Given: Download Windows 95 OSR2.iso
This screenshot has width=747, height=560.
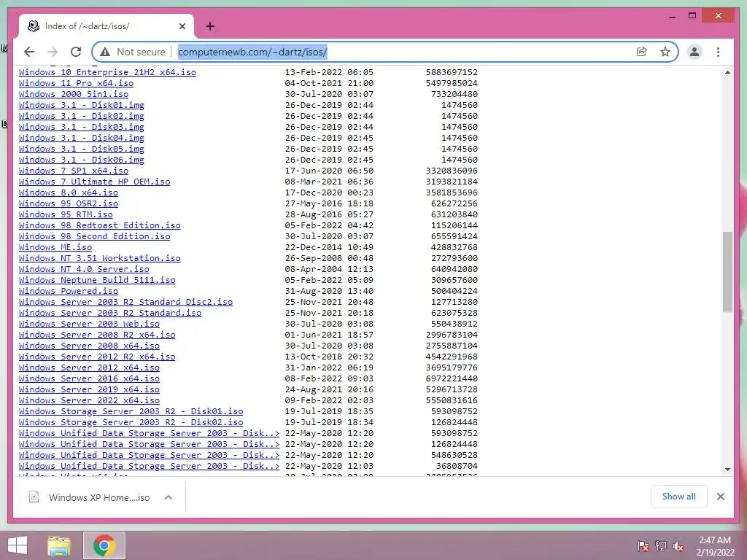Looking at the screenshot, I should pyautogui.click(x=68, y=204).
